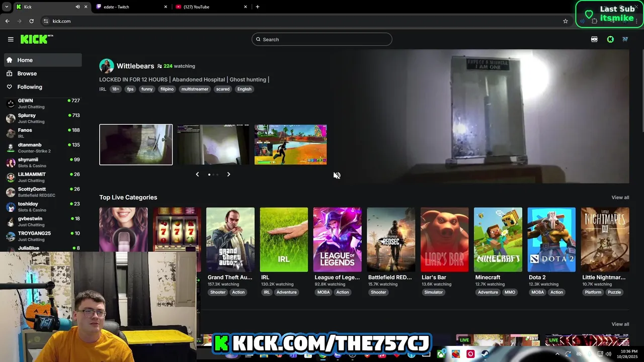Open dtanmanb channel in sidebar
Image resolution: width=644 pixels, height=362 pixels.
(x=43, y=148)
